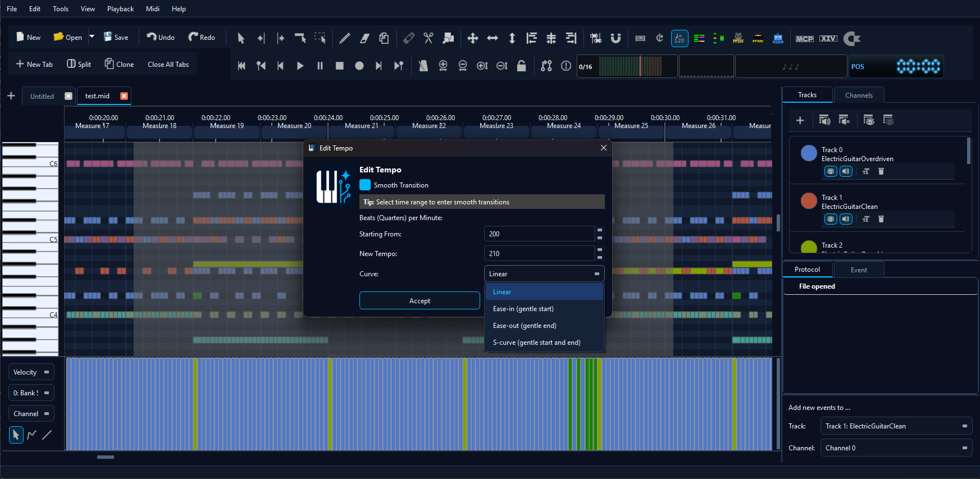Click the align left icon

[531, 38]
